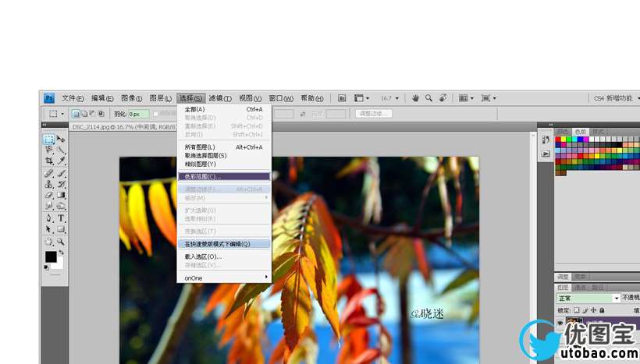The image size is (640, 364).
Task: Swap foreground and background colors
Action: [61, 253]
